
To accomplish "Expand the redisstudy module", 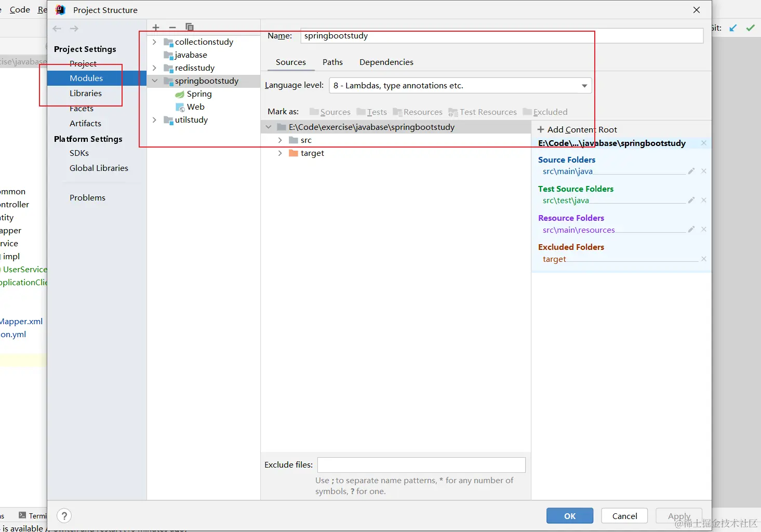I will 154,68.
